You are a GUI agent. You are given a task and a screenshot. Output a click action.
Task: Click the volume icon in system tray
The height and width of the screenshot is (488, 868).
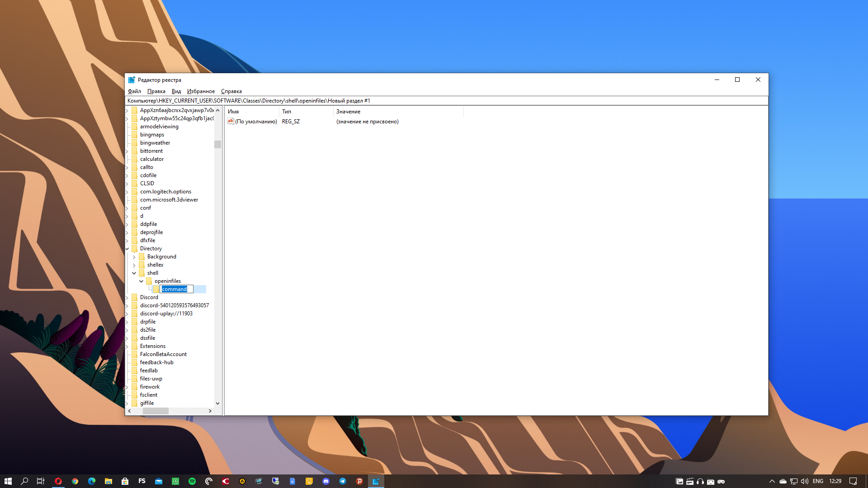pos(805,481)
